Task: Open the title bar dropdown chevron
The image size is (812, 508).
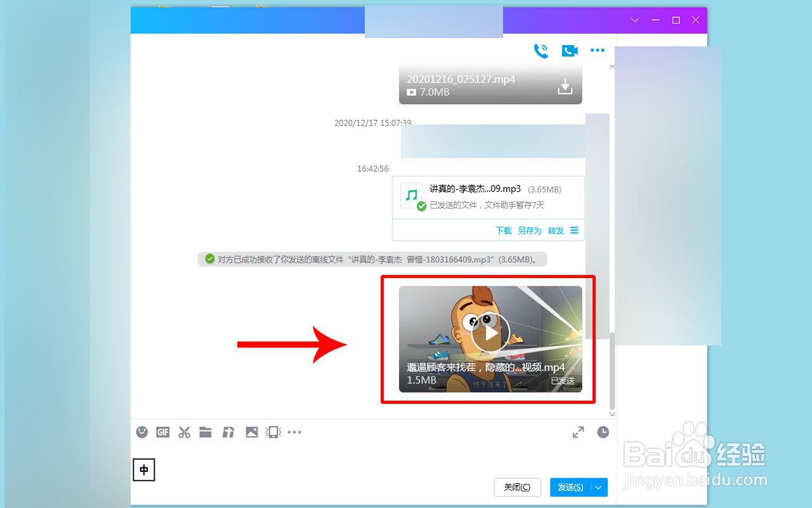Action: (635, 20)
